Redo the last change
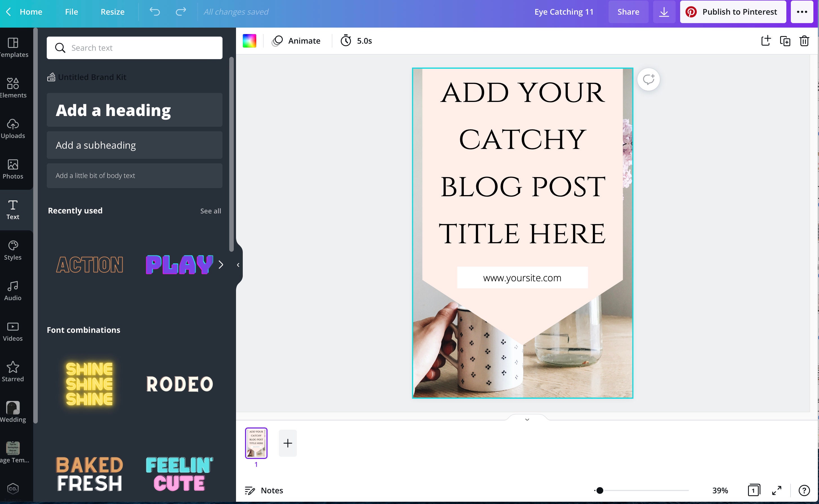Screen dimensions: 819x504 (181, 12)
